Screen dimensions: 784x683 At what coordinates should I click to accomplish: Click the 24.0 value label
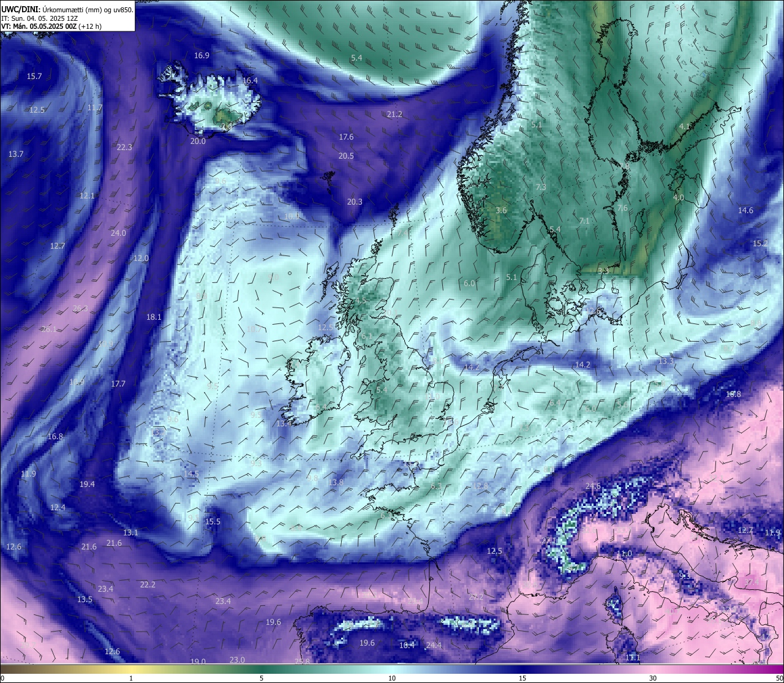coord(118,233)
